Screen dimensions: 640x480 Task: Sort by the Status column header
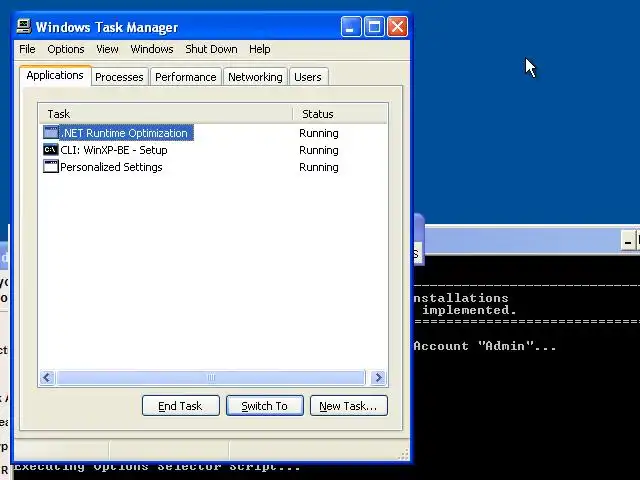pyautogui.click(x=340, y=114)
